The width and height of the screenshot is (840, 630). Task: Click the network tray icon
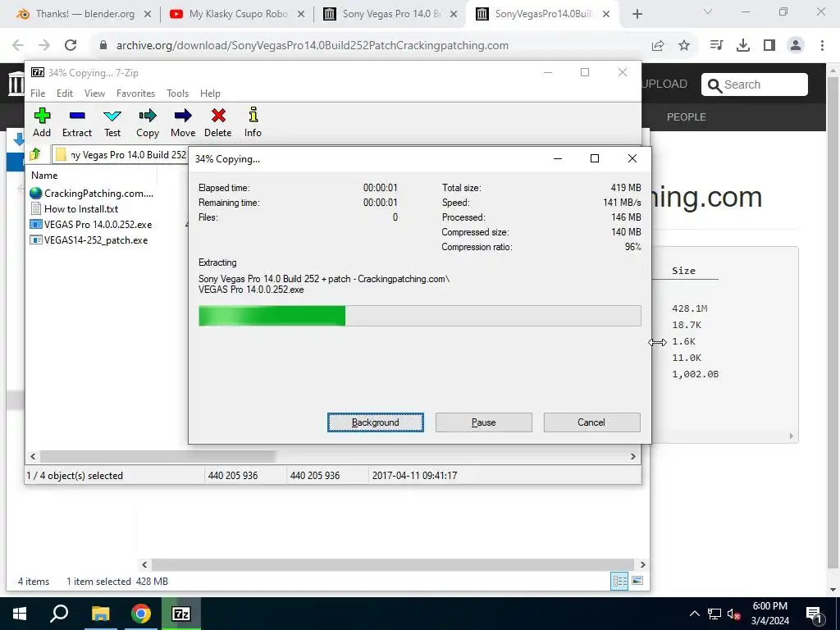pos(714,614)
